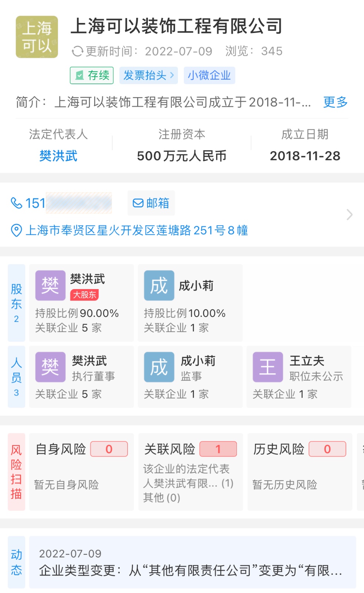This screenshot has width=364, height=593.
Task: Click the purple 王 avatar for 王立夫
Action: (x=268, y=367)
